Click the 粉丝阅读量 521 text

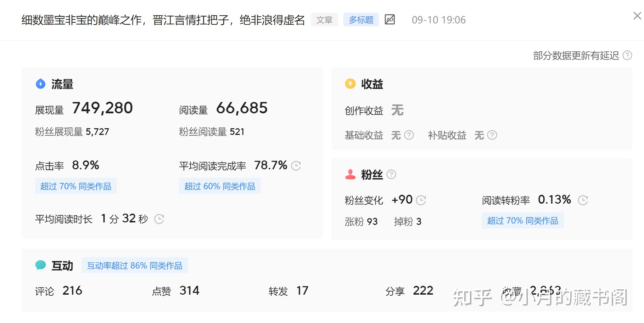[212, 132]
